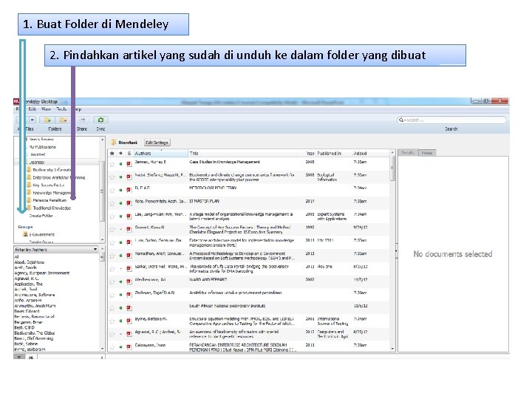Screen dimensions: 532x399
Task: Open PDF icon for Byrne, Barbara M. row
Action: (129, 321)
